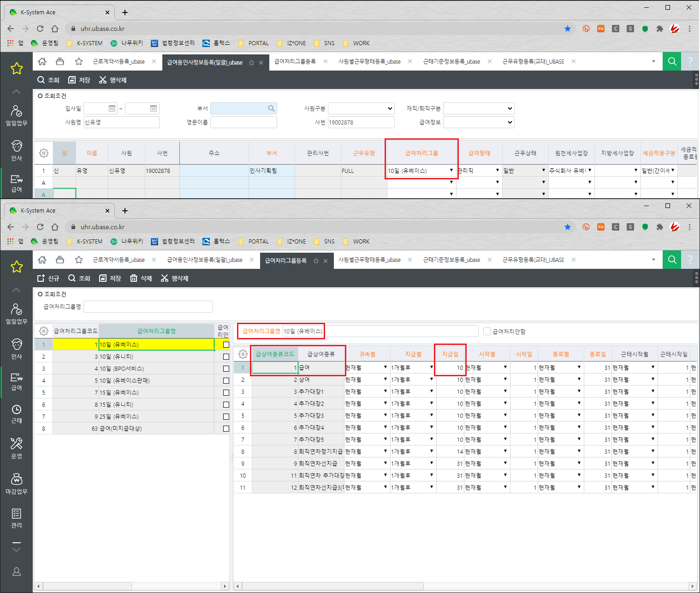Click the 급여처리그룹명 search input field

148,307
